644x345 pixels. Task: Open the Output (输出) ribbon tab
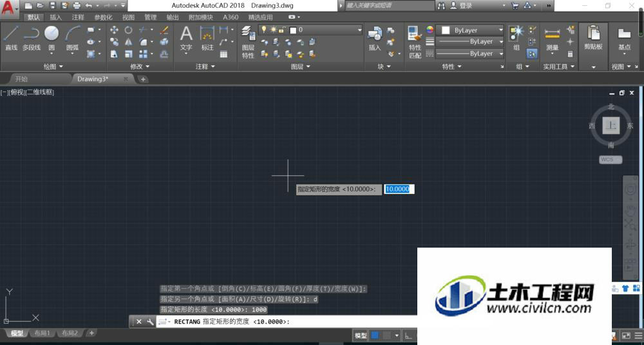coord(173,17)
